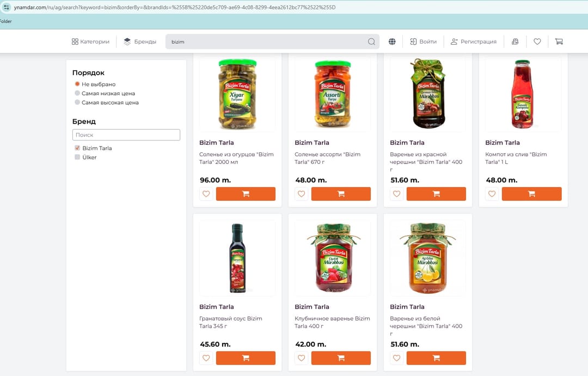The image size is (588, 376).
Task: Click the delivery truck icon in header
Action: [515, 42]
